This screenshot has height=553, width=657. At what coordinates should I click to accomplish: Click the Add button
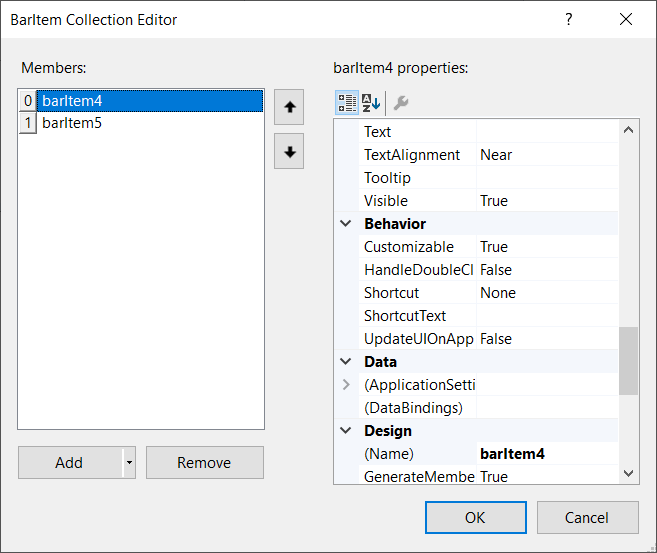coord(70,463)
